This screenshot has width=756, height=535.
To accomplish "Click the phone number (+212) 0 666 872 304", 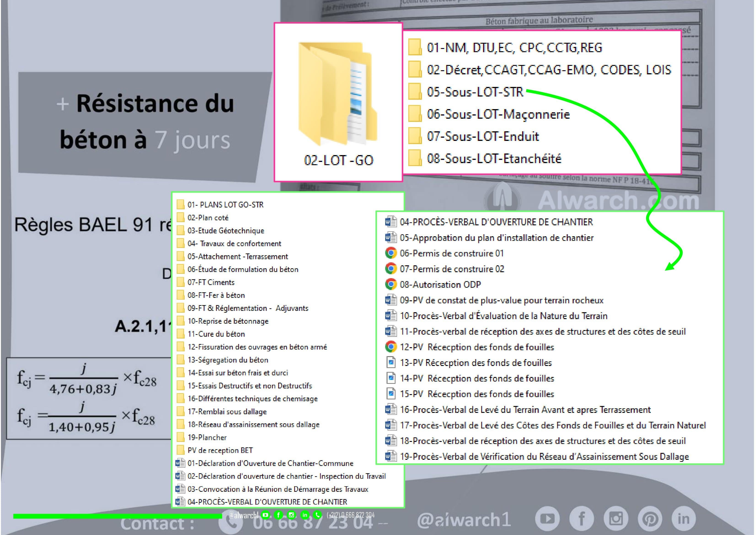I will [x=351, y=515].
